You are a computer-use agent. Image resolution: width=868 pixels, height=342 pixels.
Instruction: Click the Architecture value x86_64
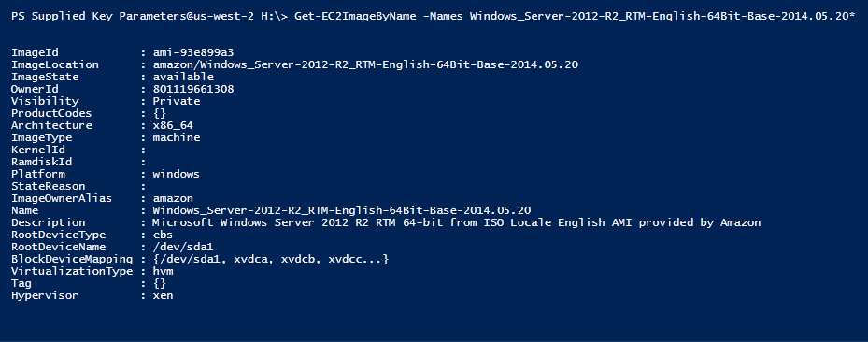click(x=173, y=125)
